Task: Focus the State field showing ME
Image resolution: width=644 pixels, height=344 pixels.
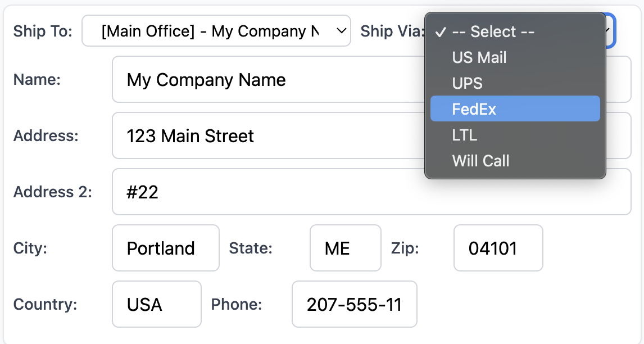Action: tap(345, 248)
